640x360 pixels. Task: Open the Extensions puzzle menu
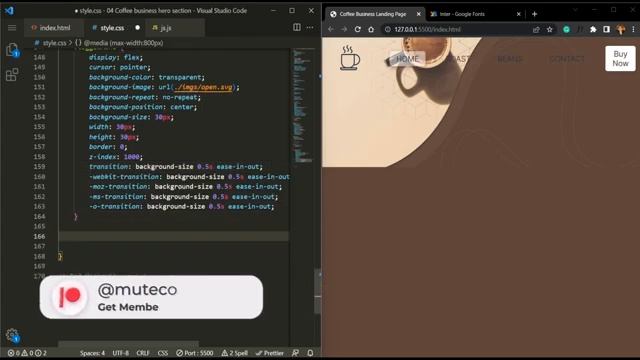click(x=593, y=29)
